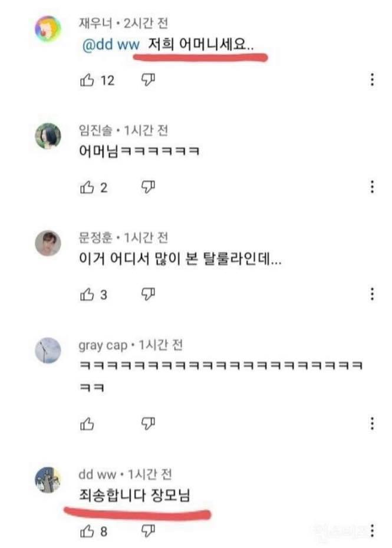Viewport: 392px width, 548px height.
Task: Open more options for 재우너's comment
Action: click(372, 80)
